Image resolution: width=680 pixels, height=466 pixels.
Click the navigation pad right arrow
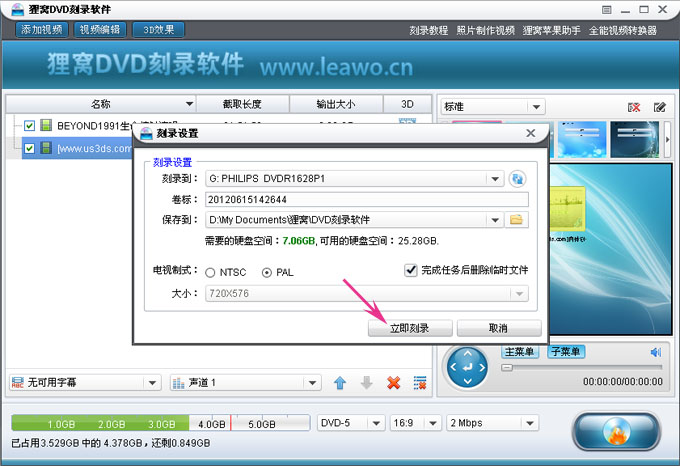click(482, 367)
